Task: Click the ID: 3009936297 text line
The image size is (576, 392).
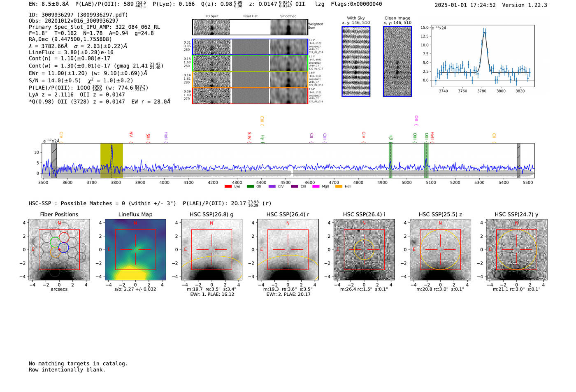Action: tap(78, 15)
